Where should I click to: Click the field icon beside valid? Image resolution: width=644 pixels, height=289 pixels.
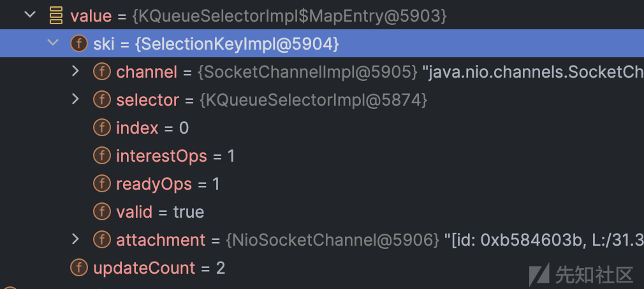(x=102, y=211)
